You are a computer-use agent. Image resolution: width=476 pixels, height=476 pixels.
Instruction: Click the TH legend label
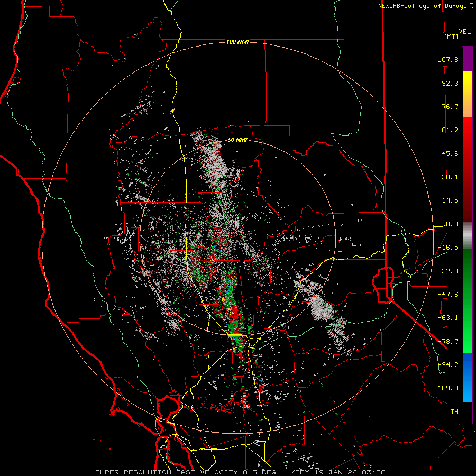(454, 411)
